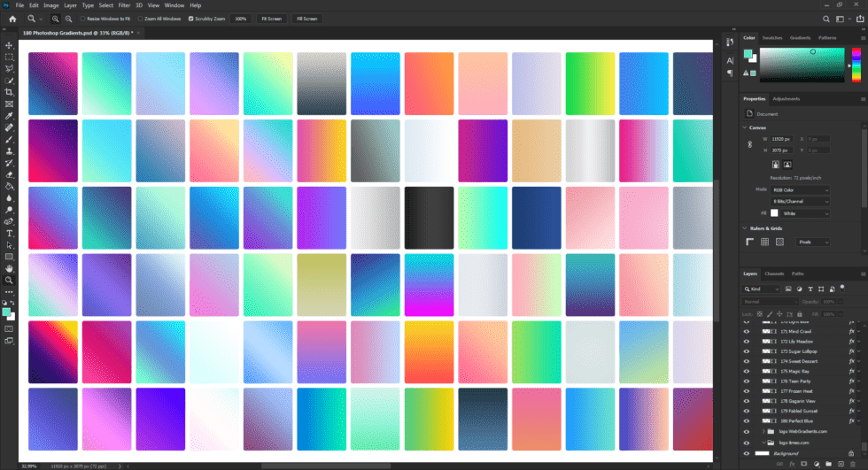Hide the 175 Magic Ray layer
The image size is (868, 470).
pos(746,371)
